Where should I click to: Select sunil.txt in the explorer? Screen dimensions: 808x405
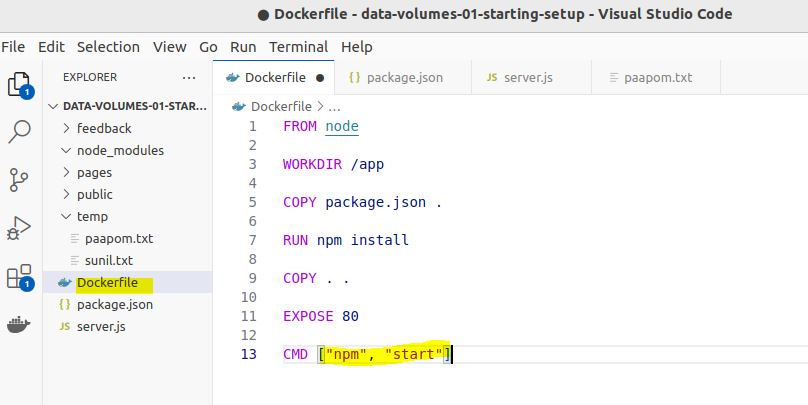pyautogui.click(x=108, y=260)
